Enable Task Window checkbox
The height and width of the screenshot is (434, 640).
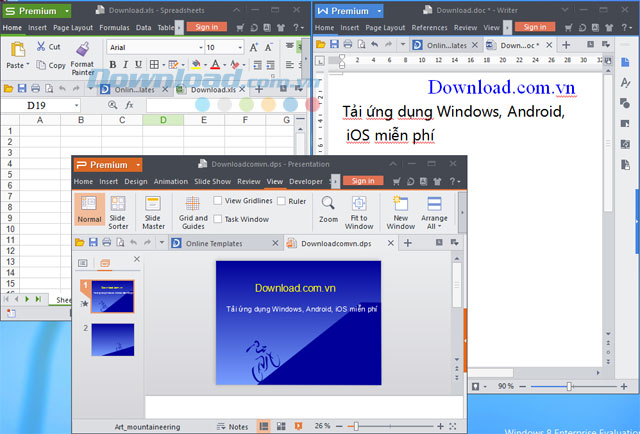(218, 219)
